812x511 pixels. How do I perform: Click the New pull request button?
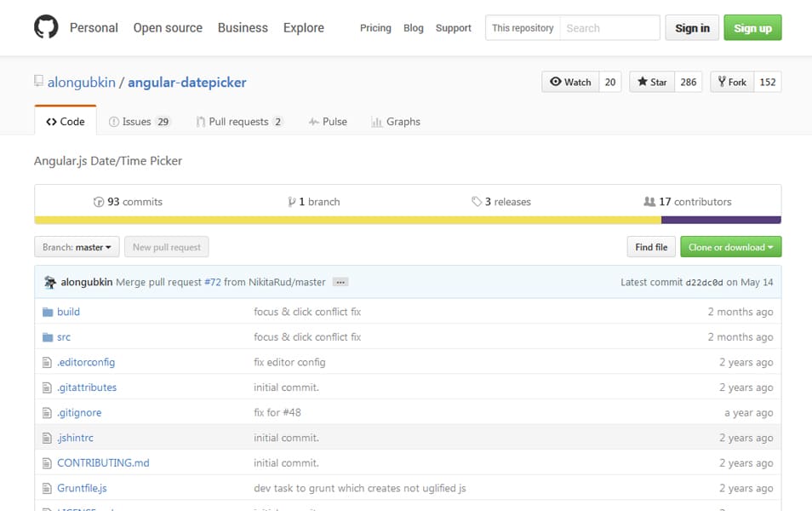coord(167,247)
